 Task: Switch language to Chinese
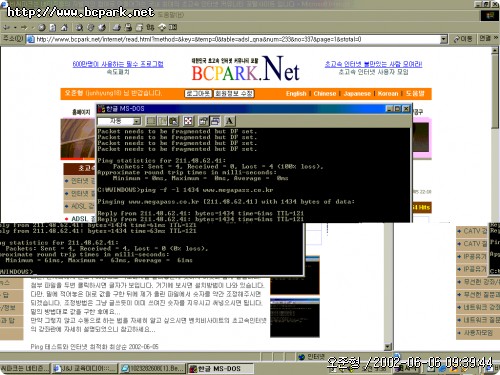(325, 94)
